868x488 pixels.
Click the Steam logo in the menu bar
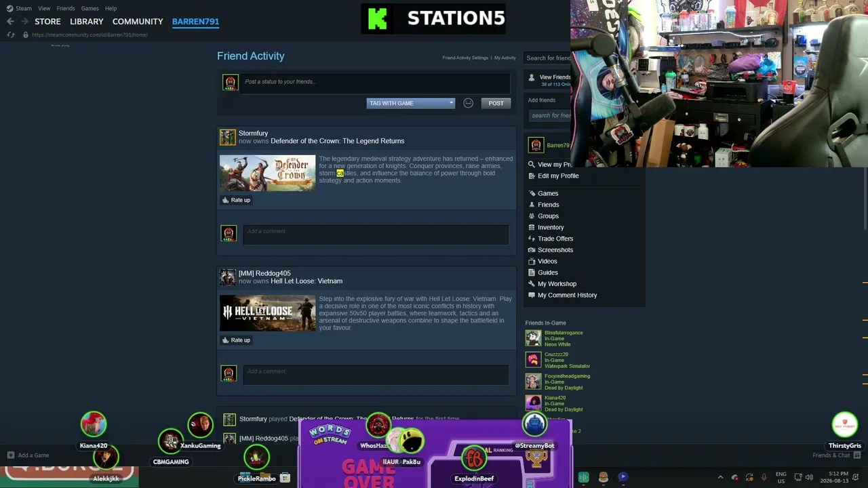[x=9, y=8]
